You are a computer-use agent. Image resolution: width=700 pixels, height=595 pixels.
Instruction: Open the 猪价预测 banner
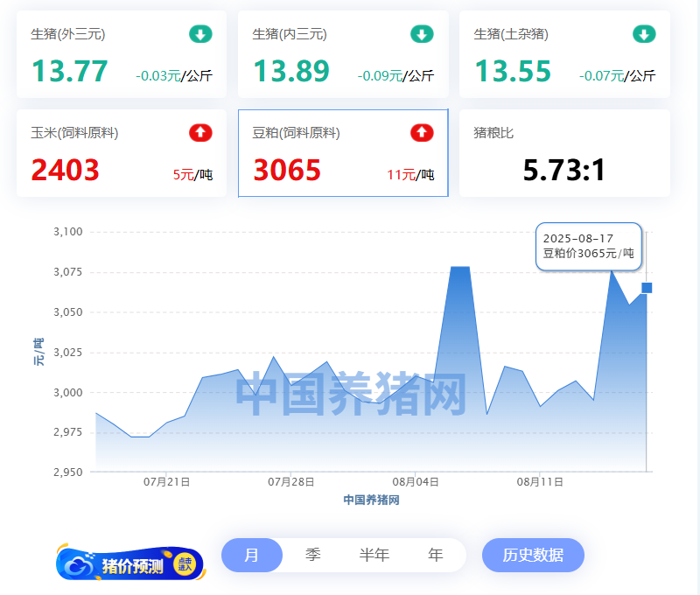(130, 563)
